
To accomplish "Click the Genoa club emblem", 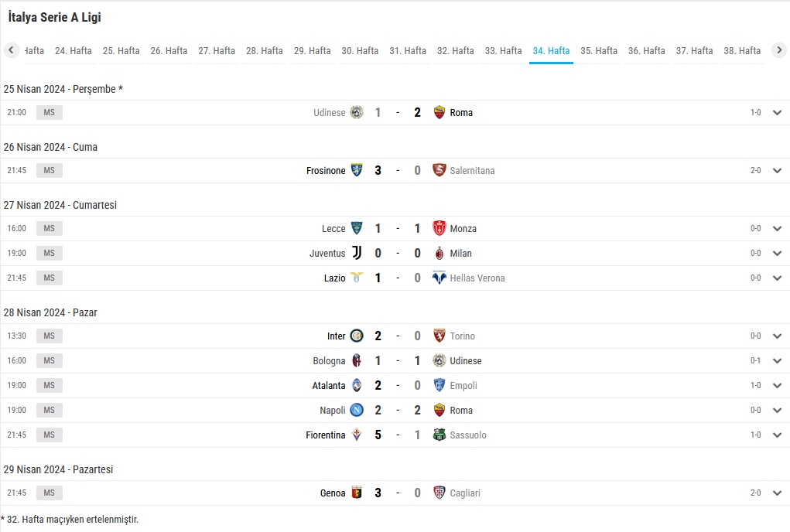I will click(x=357, y=493).
